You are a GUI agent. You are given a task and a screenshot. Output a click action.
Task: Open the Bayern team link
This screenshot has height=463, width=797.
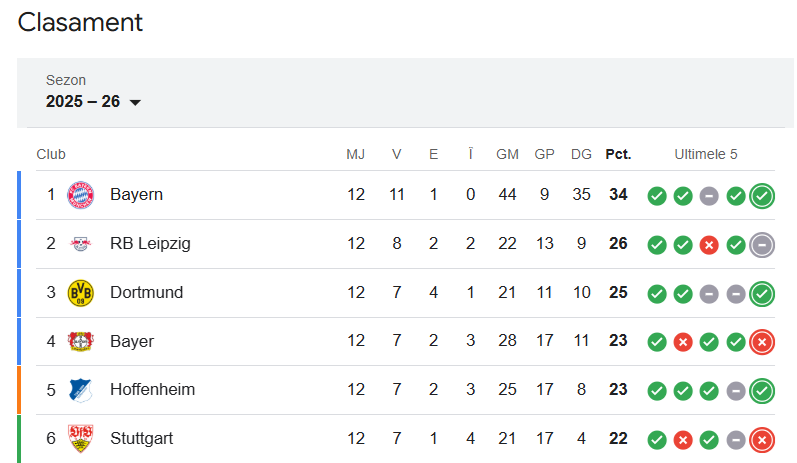point(136,195)
